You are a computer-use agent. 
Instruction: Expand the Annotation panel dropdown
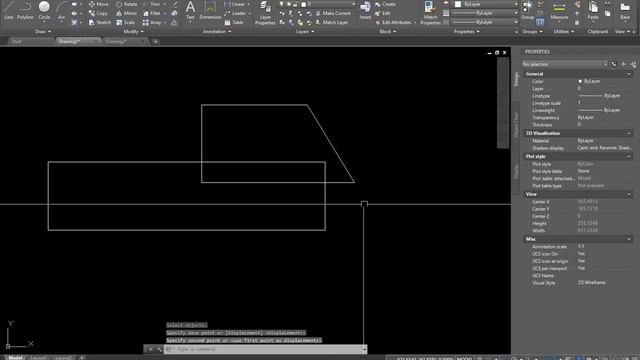click(217, 31)
